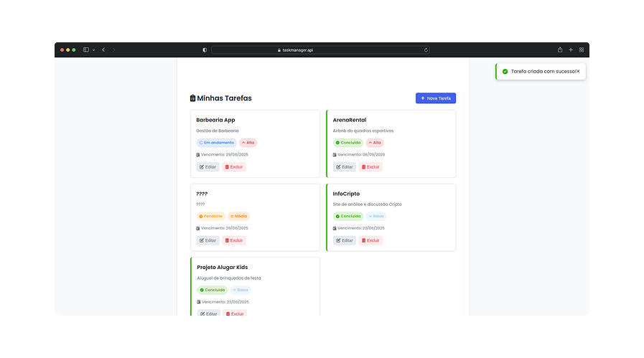Click the due date on ArenaRental
The width and height of the screenshot is (644, 358).
pyautogui.click(x=359, y=155)
